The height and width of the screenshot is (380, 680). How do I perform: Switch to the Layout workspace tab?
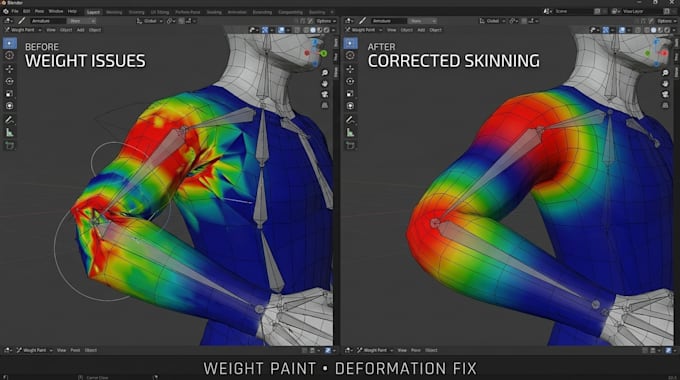click(x=93, y=12)
